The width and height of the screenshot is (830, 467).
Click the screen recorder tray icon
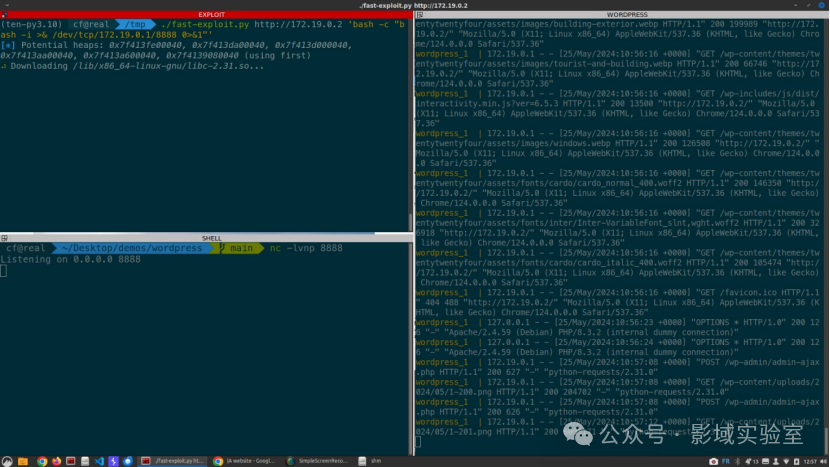pos(714,461)
